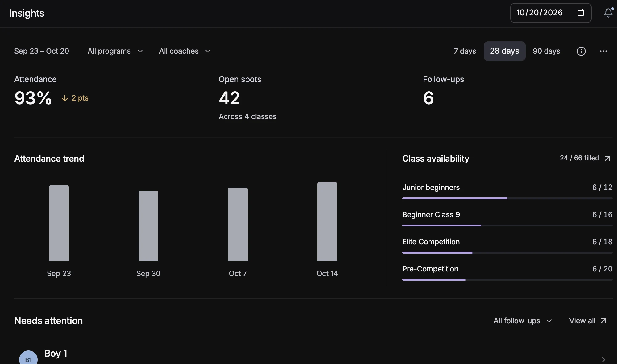617x364 pixels.
Task: Select the Beginner Class 9 name
Action: pyautogui.click(x=431, y=215)
